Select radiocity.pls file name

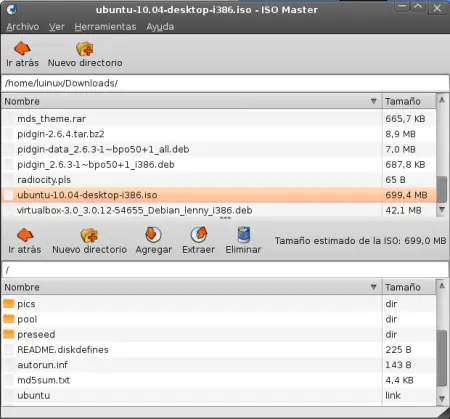(44, 180)
